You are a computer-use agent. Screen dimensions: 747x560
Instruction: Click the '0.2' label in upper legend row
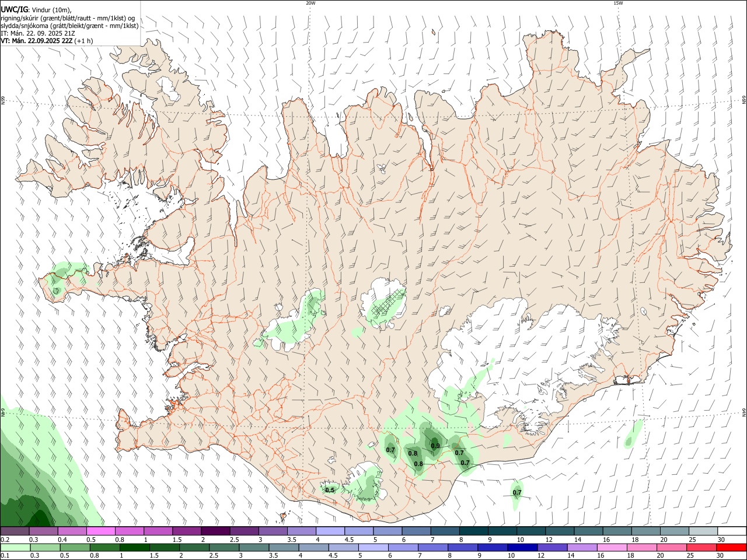pos(5,540)
